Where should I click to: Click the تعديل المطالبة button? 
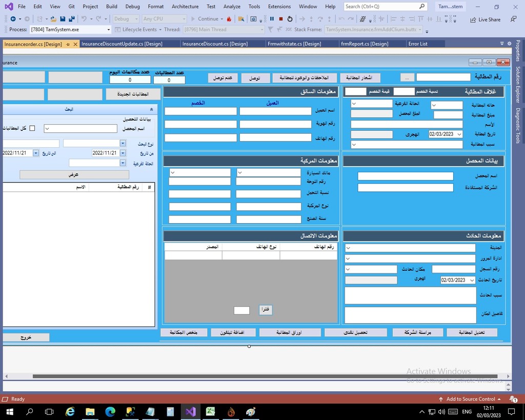(472, 332)
